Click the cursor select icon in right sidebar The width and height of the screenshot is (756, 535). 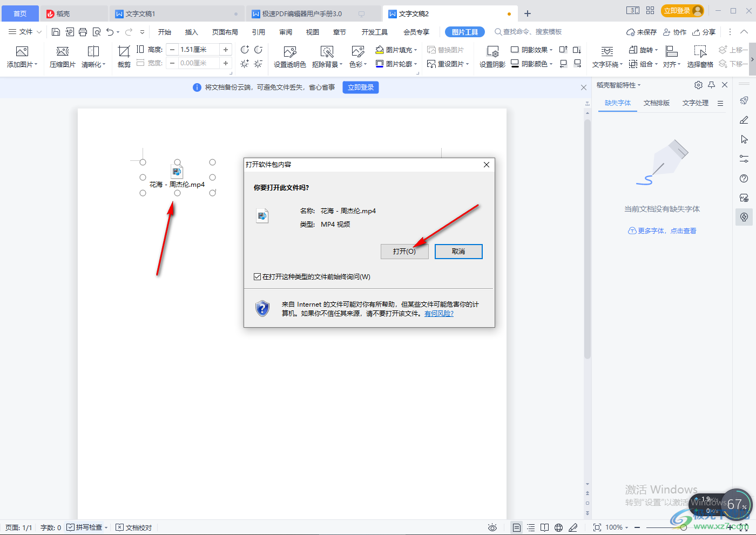pyautogui.click(x=744, y=139)
